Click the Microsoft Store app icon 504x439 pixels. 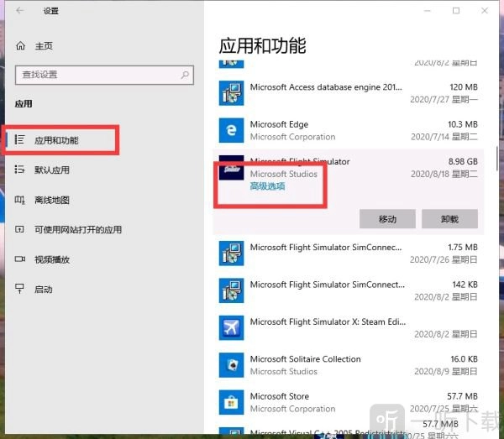pyautogui.click(x=230, y=402)
